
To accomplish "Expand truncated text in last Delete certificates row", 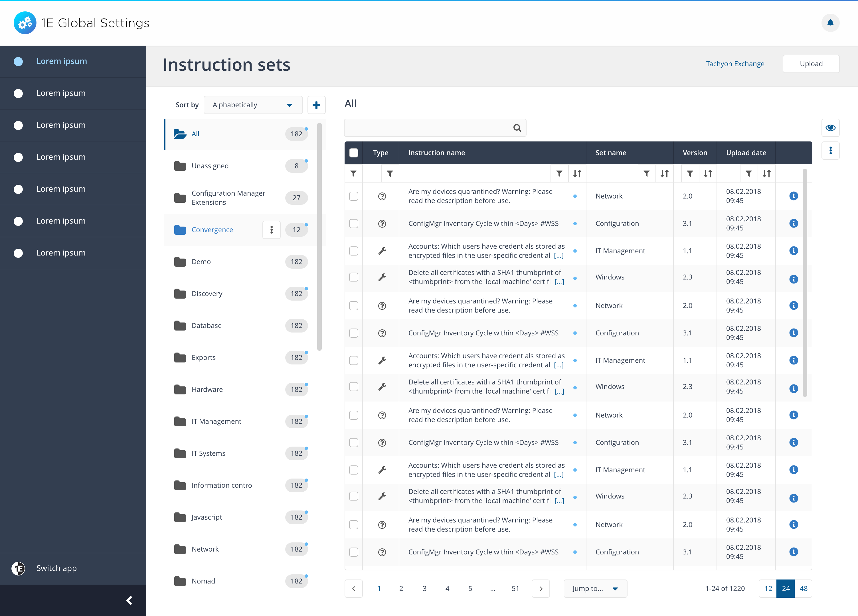I will pos(559,501).
